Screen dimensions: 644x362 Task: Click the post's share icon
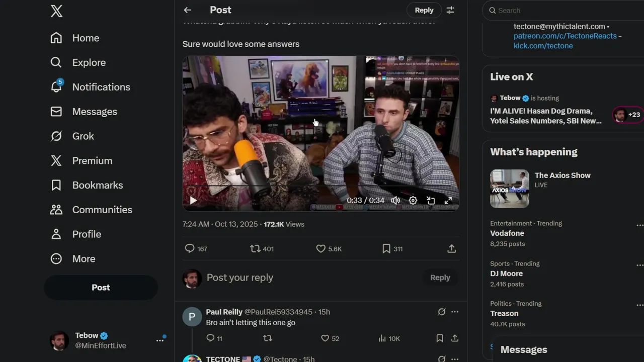coord(451,249)
